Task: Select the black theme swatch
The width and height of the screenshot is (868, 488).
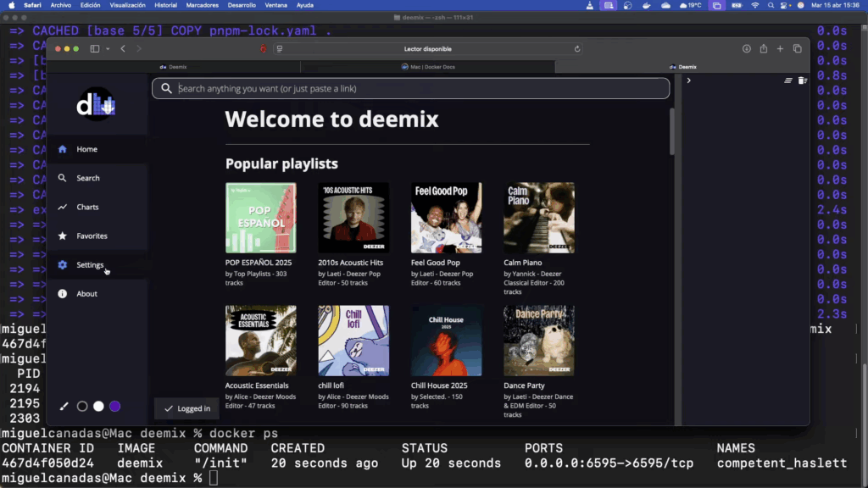Action: tap(82, 407)
